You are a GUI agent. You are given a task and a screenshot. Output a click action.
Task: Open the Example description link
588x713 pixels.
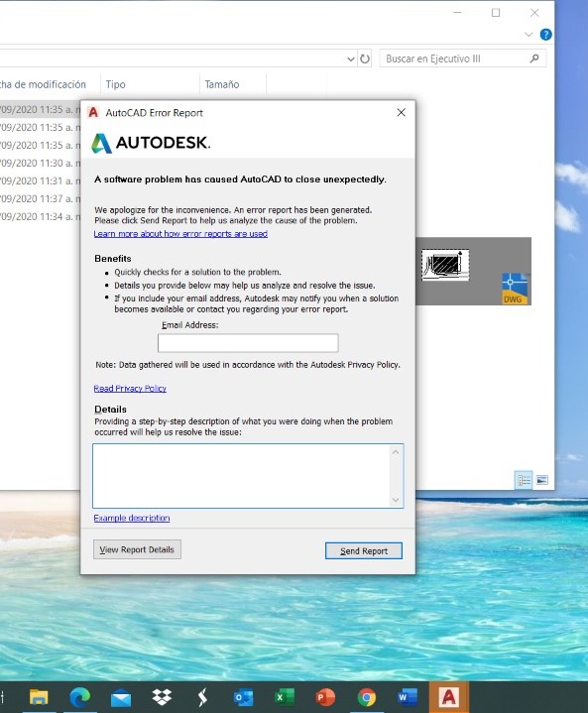[x=132, y=518]
